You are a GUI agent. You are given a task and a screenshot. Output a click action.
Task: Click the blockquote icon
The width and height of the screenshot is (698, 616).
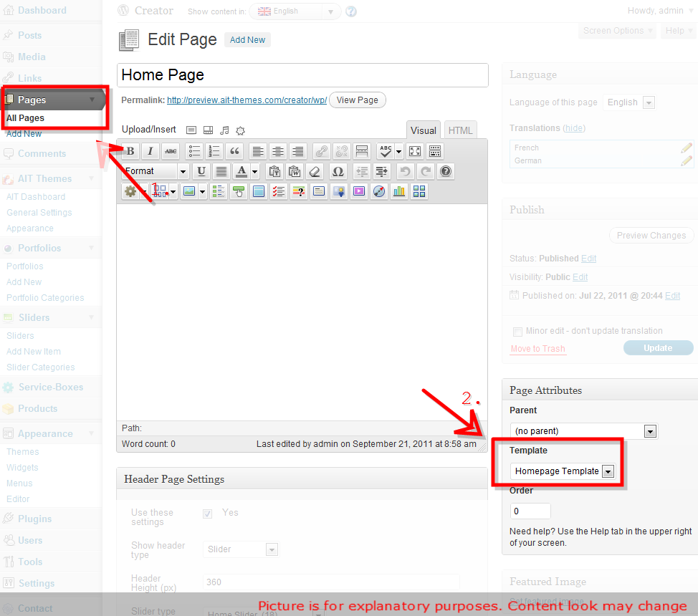pyautogui.click(x=234, y=151)
